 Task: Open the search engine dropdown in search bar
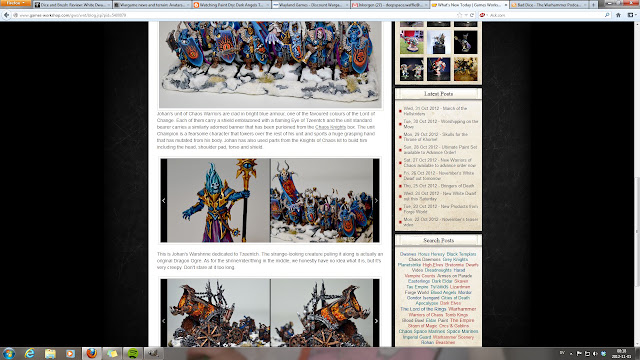[483, 15]
